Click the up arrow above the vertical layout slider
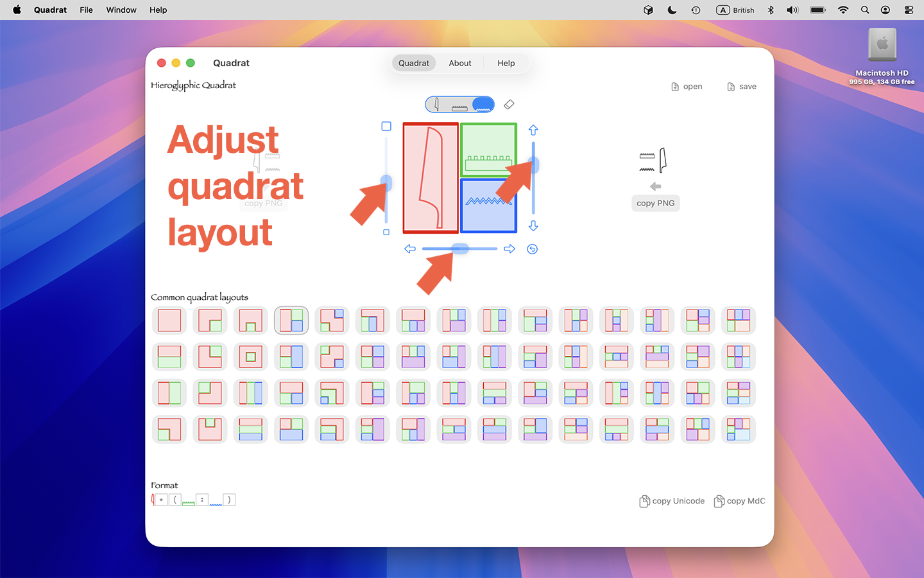 tap(533, 130)
